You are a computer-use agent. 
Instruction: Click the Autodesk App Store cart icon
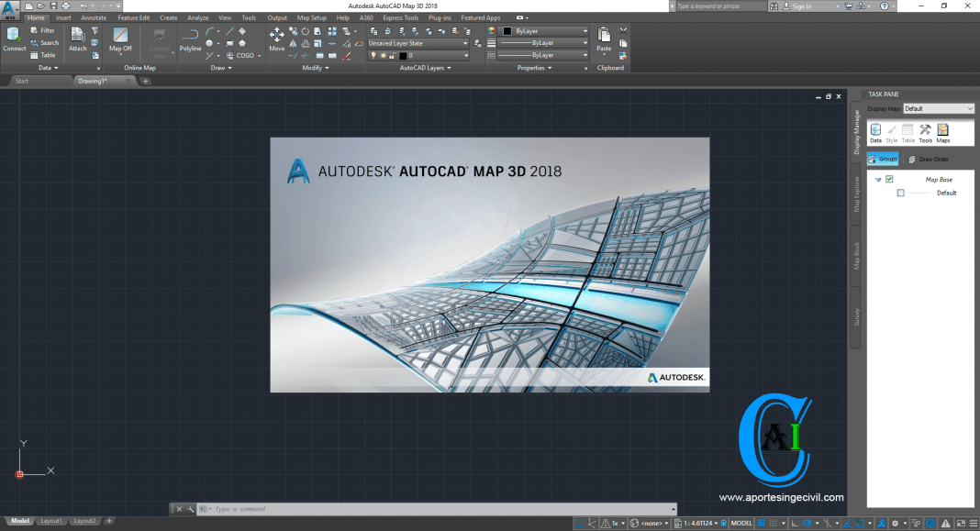pyautogui.click(x=848, y=6)
